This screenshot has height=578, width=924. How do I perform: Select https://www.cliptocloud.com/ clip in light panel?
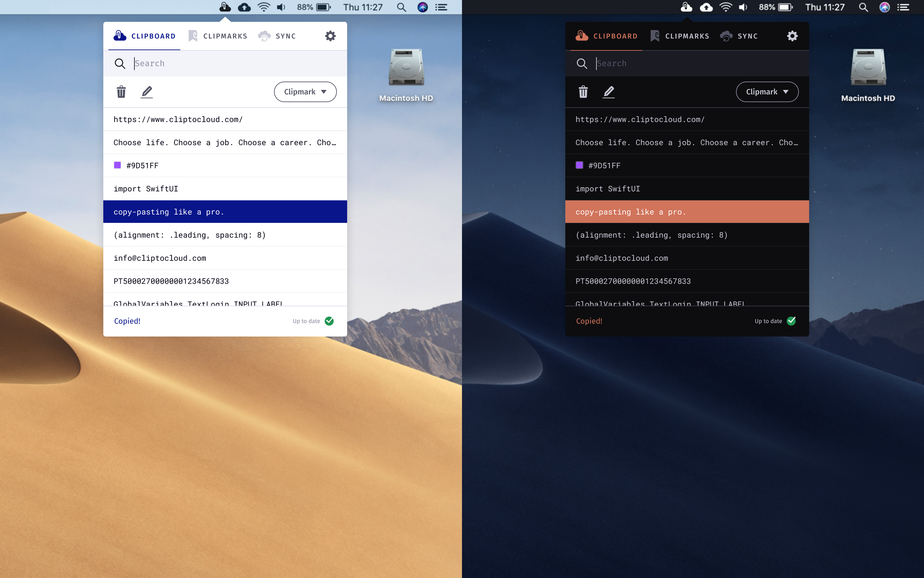225,119
